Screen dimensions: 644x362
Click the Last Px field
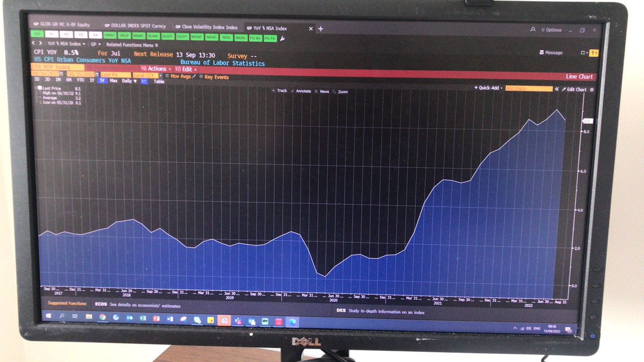click(x=115, y=75)
